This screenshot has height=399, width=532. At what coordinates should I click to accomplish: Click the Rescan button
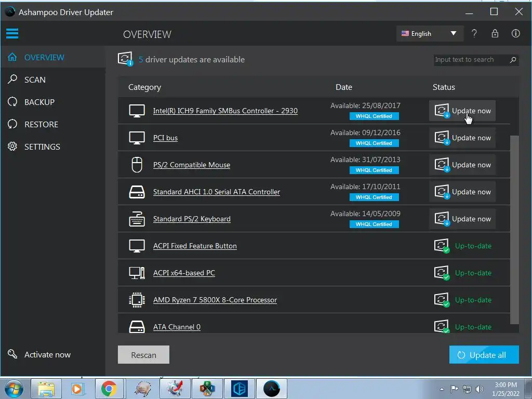143,355
